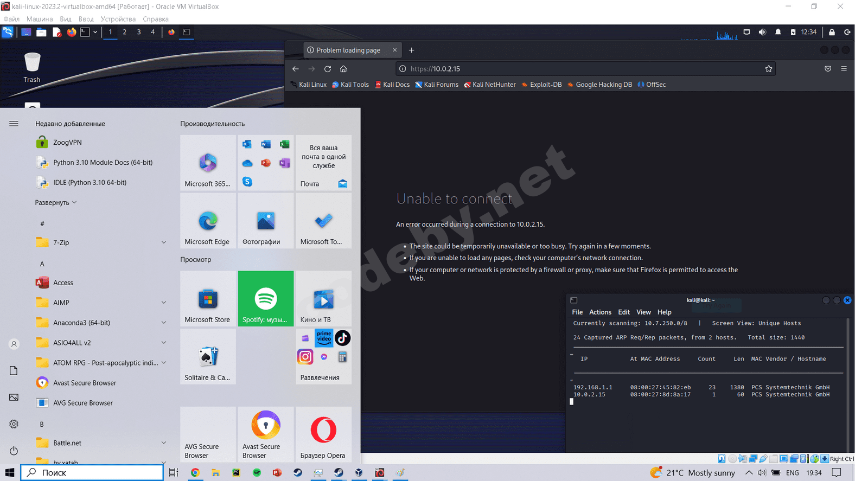Open the terminal Help menu
This screenshot has width=868, height=481.
(x=664, y=312)
